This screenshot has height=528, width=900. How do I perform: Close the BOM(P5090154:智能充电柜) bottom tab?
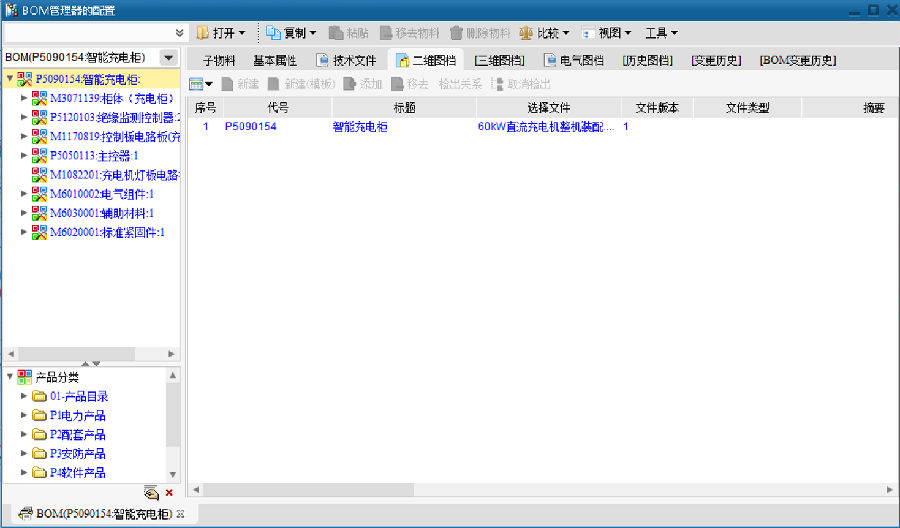[180, 514]
